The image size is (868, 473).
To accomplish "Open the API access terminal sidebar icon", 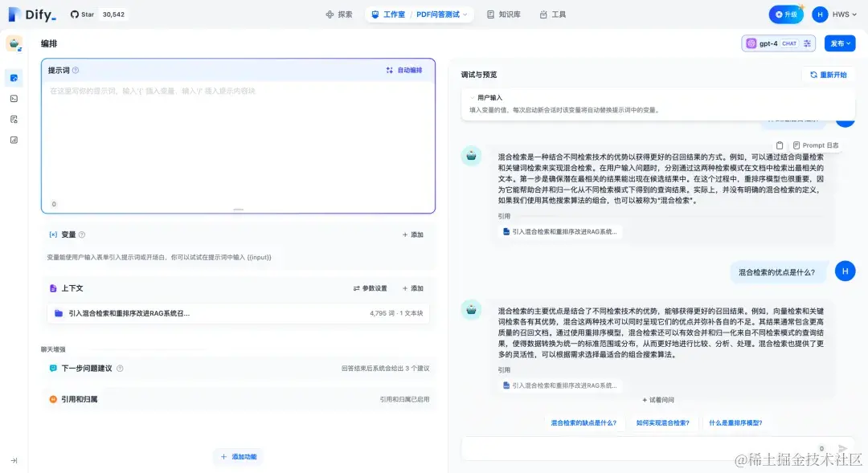I will tap(14, 99).
